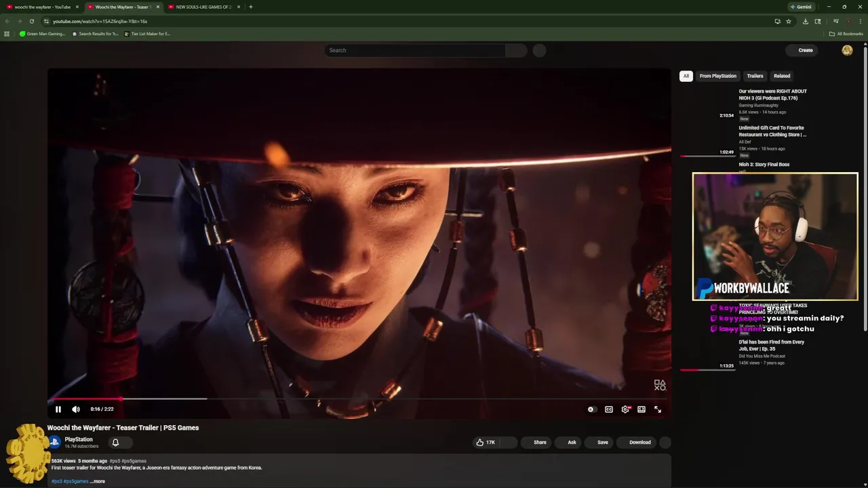This screenshot has height=488, width=868.
Task: Go back in browser history
Action: click(7, 21)
